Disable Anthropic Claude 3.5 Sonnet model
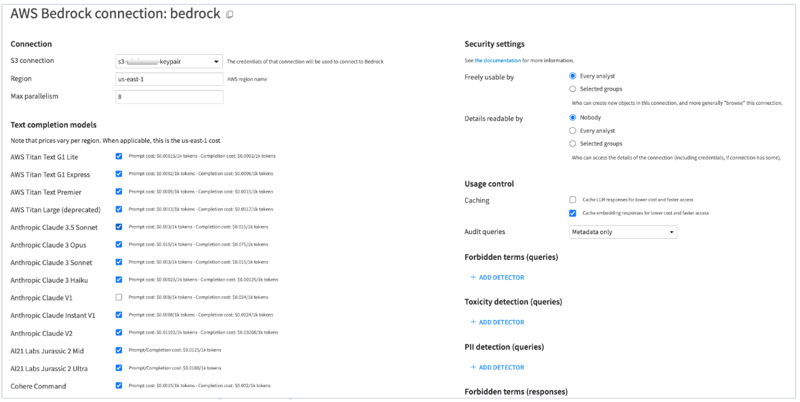 119,227
